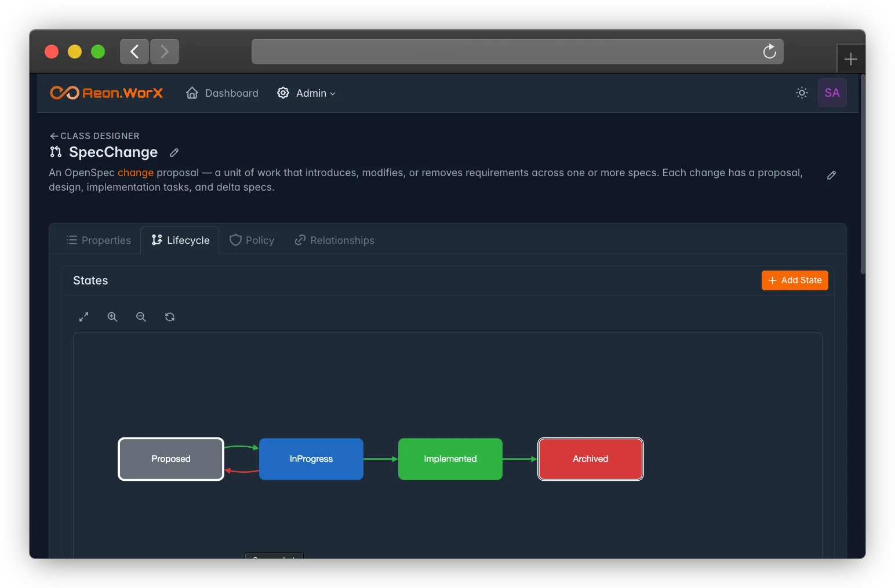Reset the diagram view
The width and height of the screenshot is (895, 588).
pos(170,317)
